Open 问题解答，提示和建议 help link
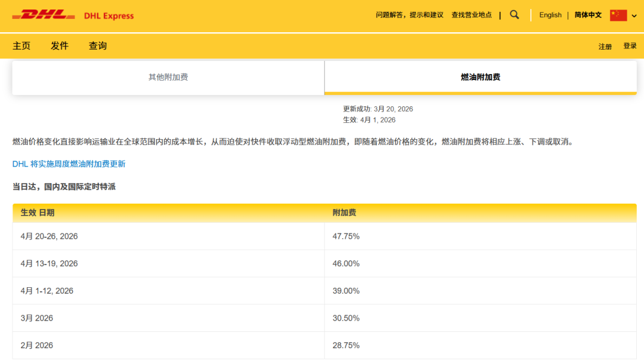This screenshot has height=360, width=644. 409,15
